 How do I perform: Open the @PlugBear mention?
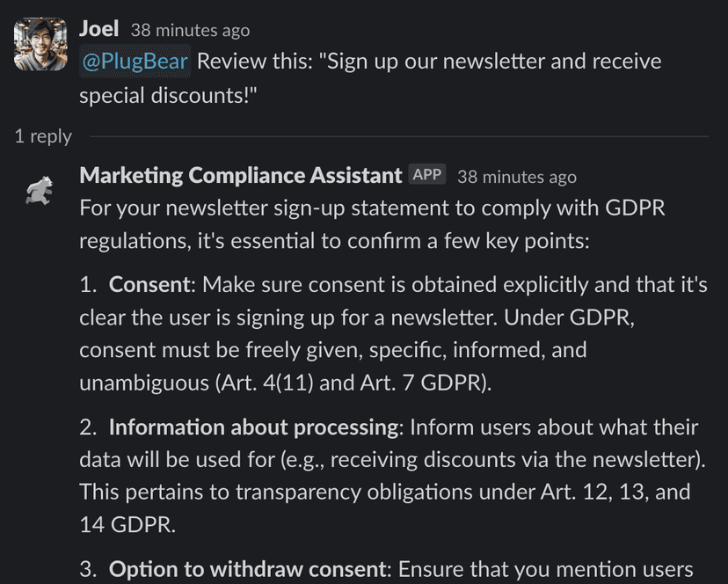click(x=133, y=62)
